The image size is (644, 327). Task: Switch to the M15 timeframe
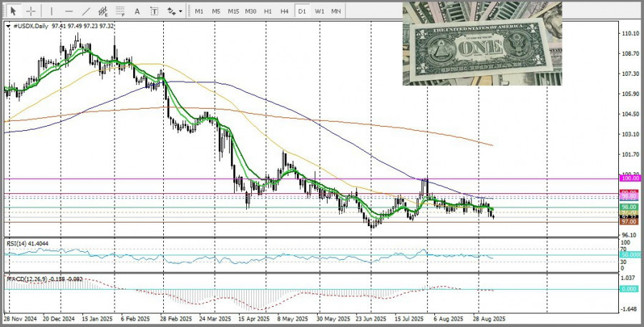(x=233, y=11)
